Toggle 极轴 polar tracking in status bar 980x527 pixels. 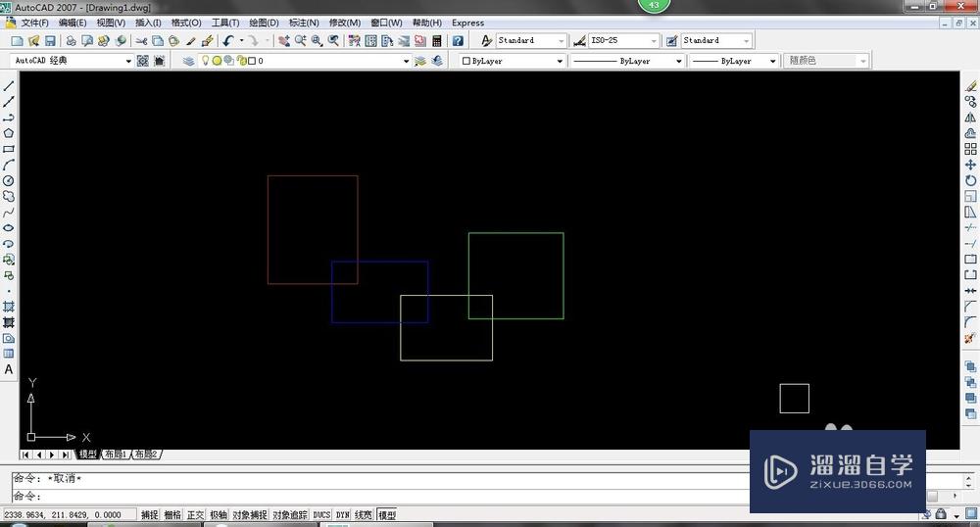click(219, 514)
